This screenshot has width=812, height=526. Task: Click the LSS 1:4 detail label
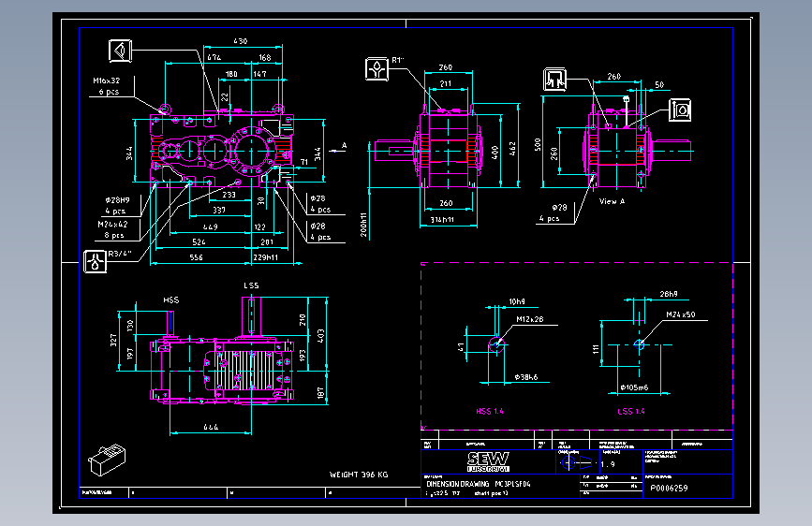tap(630, 412)
